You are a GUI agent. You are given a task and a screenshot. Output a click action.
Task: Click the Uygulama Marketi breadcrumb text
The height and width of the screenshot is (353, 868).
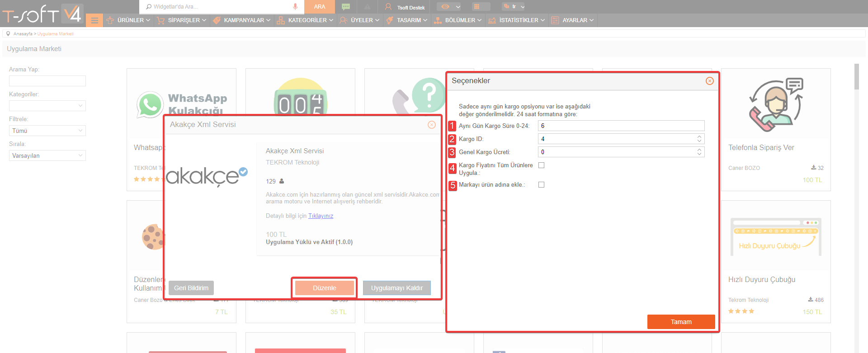(x=55, y=34)
